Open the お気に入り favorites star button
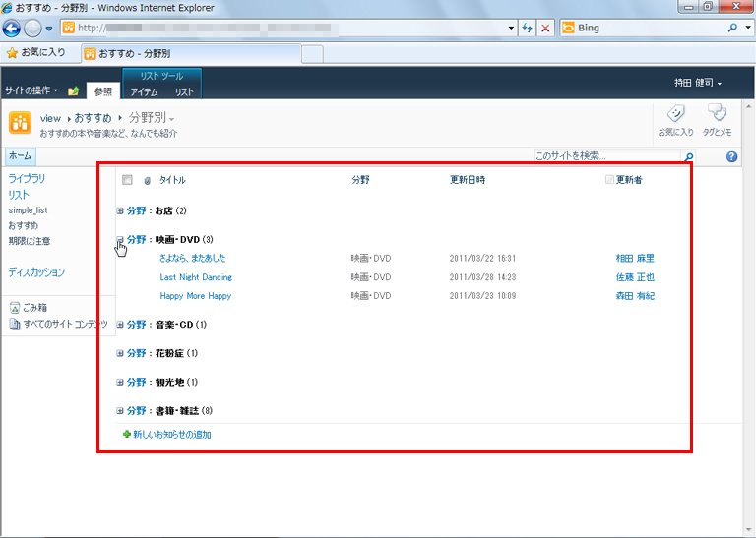This screenshot has width=756, height=538. (36, 52)
